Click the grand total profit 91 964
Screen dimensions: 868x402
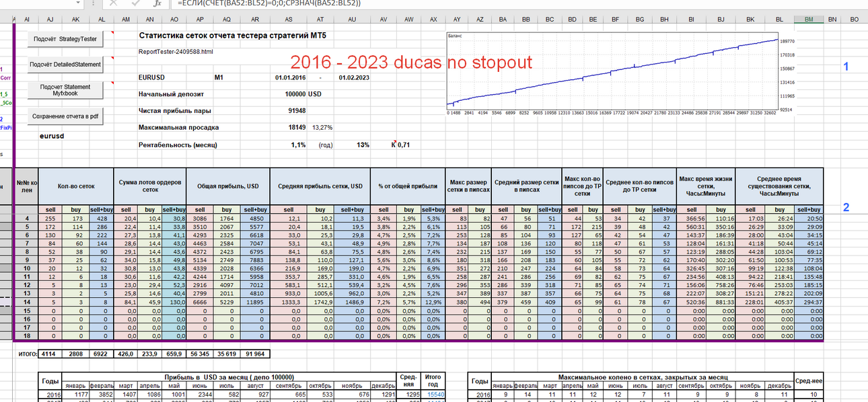tap(256, 353)
